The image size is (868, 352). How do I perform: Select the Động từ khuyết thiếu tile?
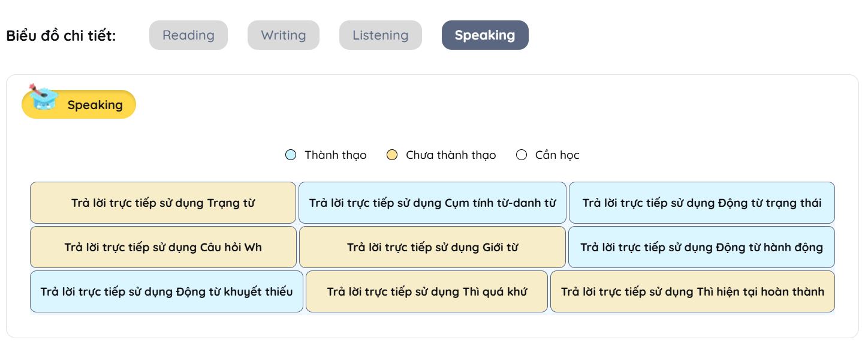click(x=167, y=291)
